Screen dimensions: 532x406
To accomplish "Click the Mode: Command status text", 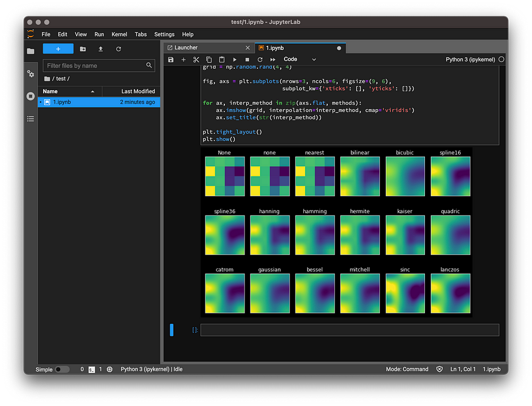I will click(407, 369).
